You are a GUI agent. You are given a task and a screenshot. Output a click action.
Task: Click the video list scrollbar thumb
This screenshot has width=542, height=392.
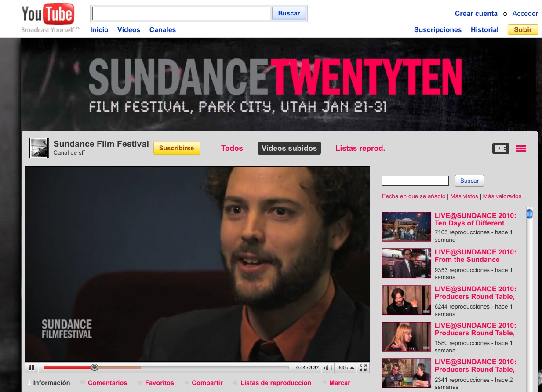click(x=529, y=214)
